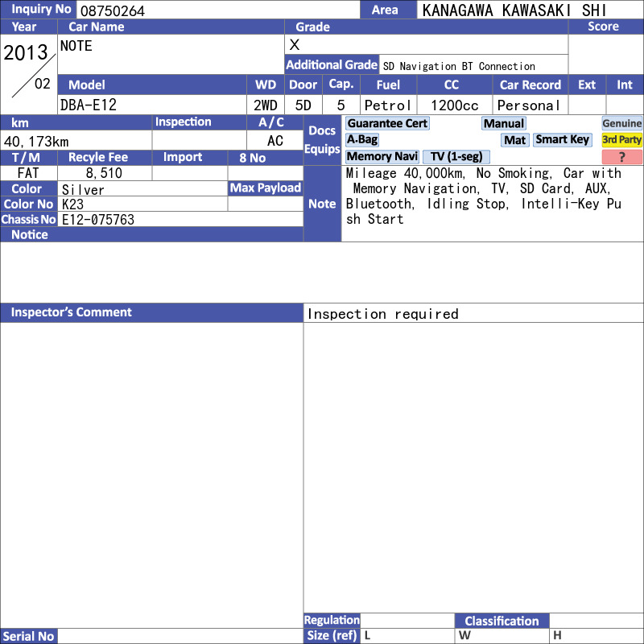
Task: Click the yellow 3rd Party legend swatch
Action: click(x=621, y=140)
